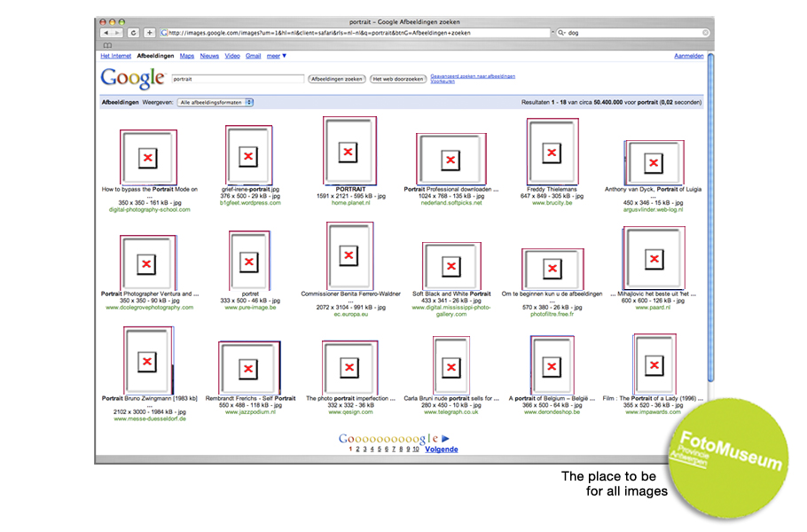Open the Voorkeuren link

point(443,82)
